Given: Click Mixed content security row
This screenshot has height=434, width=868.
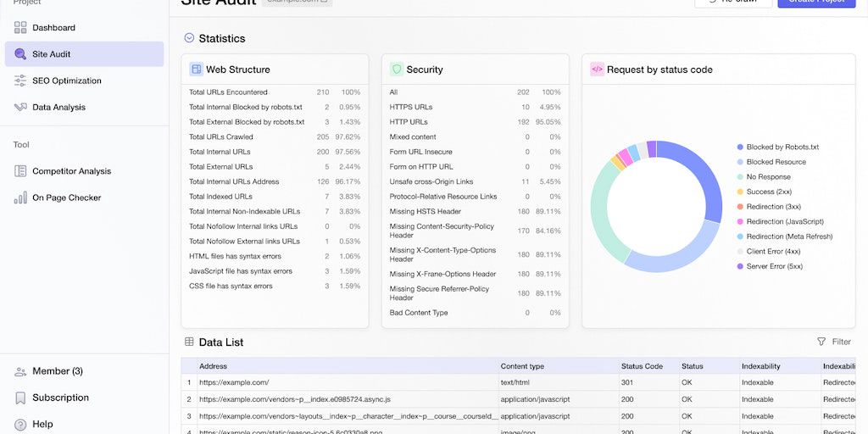Looking at the screenshot, I should [475, 137].
